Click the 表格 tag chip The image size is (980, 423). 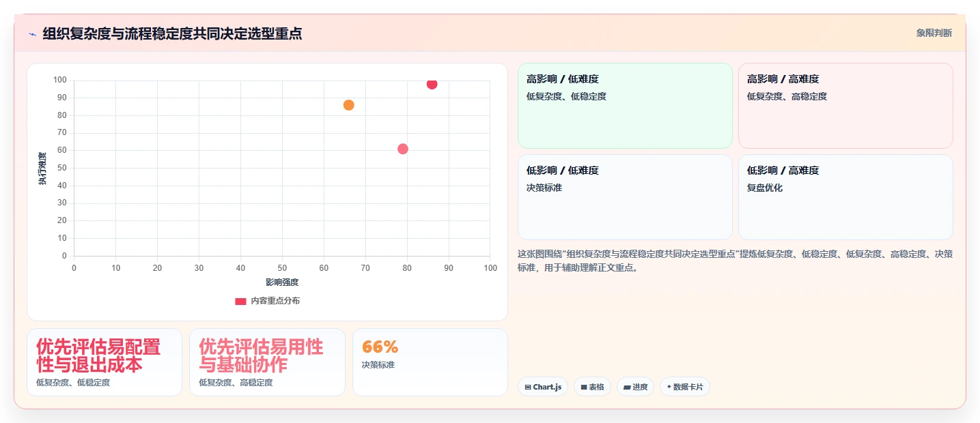click(592, 387)
